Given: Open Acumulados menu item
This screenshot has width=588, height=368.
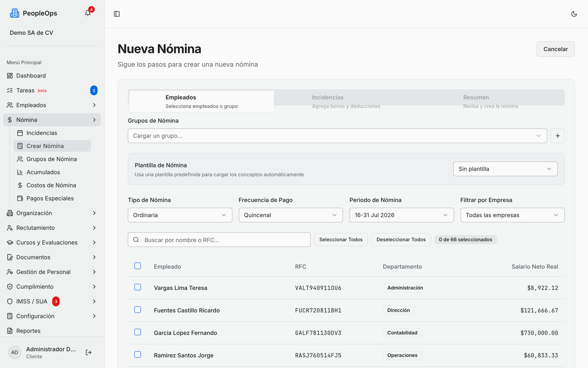Looking at the screenshot, I should 52,172.
